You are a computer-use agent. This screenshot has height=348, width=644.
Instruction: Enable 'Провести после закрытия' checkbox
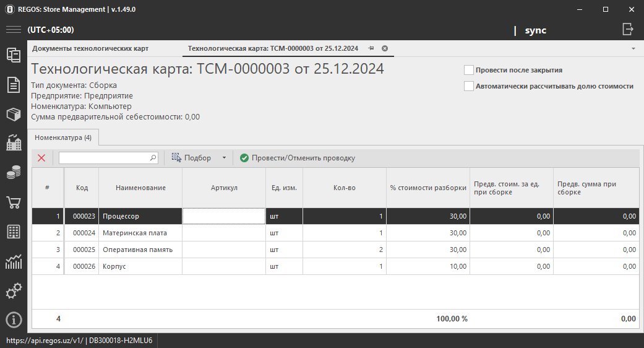click(469, 70)
